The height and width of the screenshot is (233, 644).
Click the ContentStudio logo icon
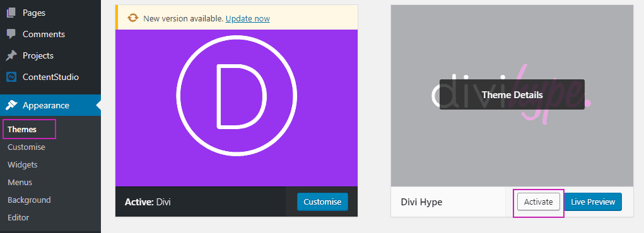(x=11, y=77)
